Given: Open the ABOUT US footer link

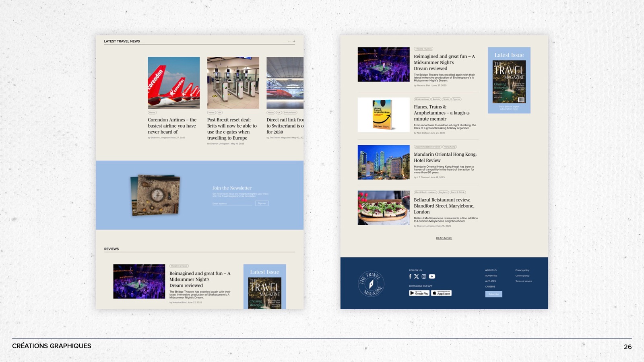Looking at the screenshot, I should coord(491,270).
